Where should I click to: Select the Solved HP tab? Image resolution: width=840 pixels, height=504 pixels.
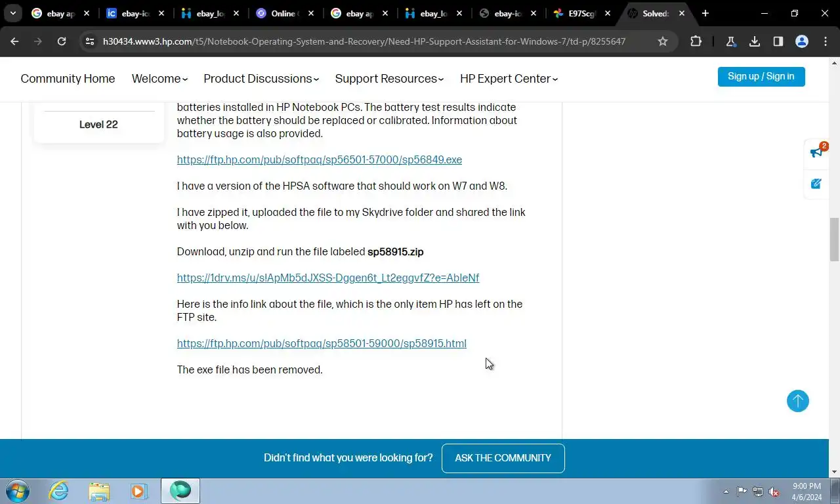click(655, 13)
